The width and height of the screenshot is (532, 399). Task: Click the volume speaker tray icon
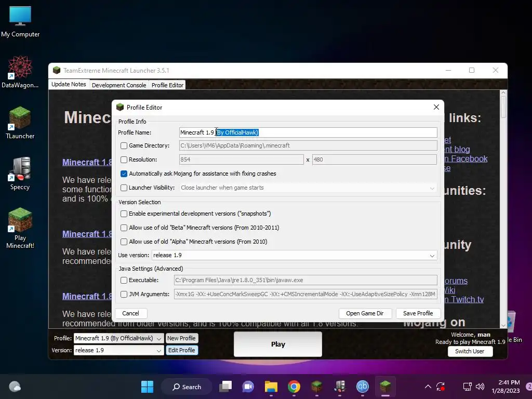[480, 387]
